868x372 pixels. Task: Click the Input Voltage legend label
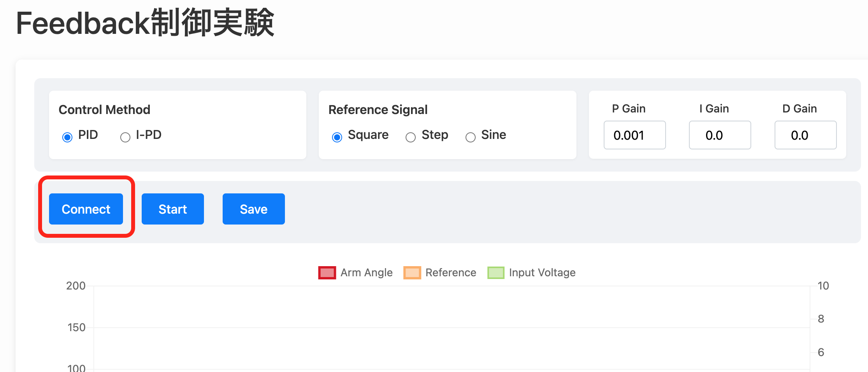(542, 272)
